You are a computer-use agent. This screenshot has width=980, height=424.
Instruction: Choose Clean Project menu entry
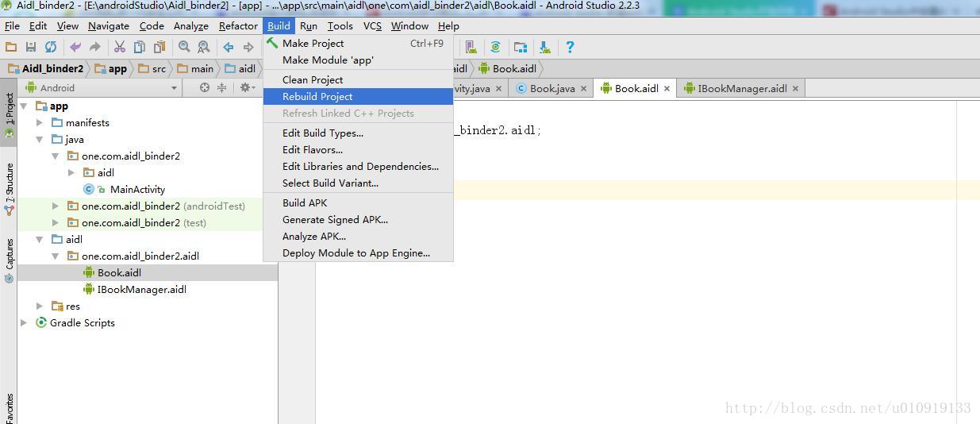358,79
